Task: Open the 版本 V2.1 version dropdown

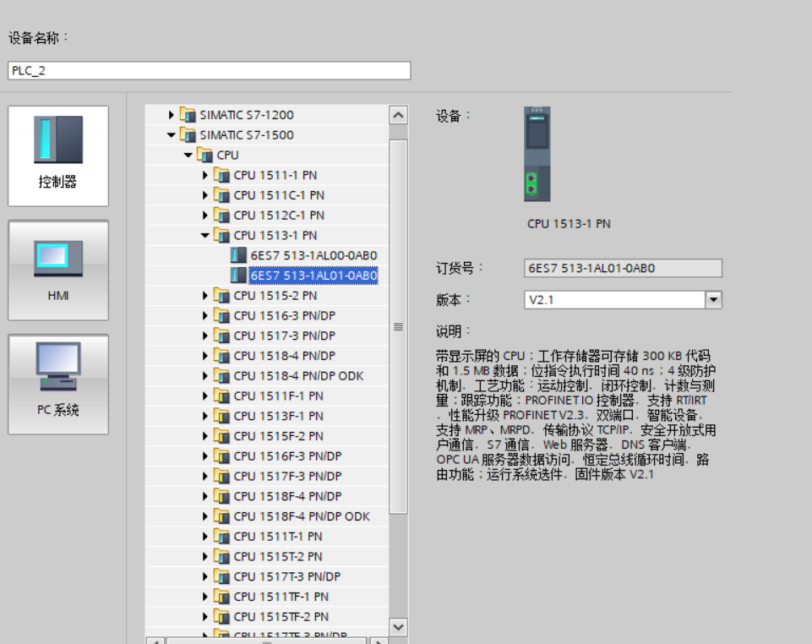Action: pos(713,300)
